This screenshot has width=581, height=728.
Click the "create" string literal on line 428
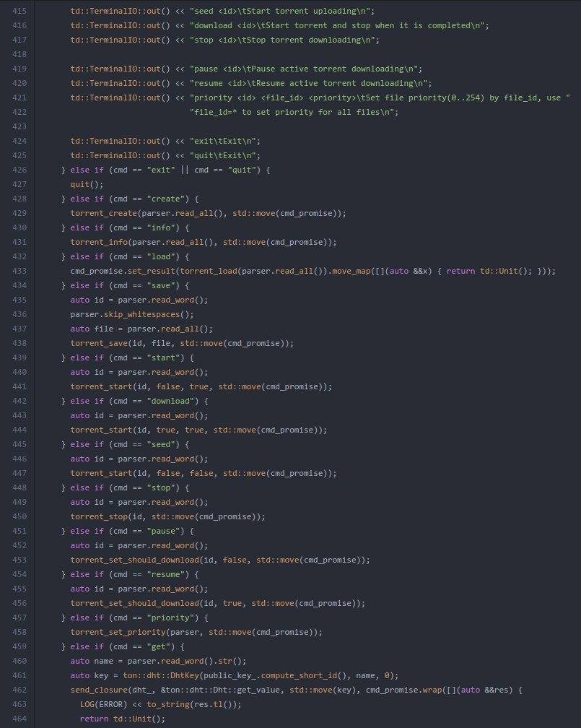pyautogui.click(x=166, y=199)
